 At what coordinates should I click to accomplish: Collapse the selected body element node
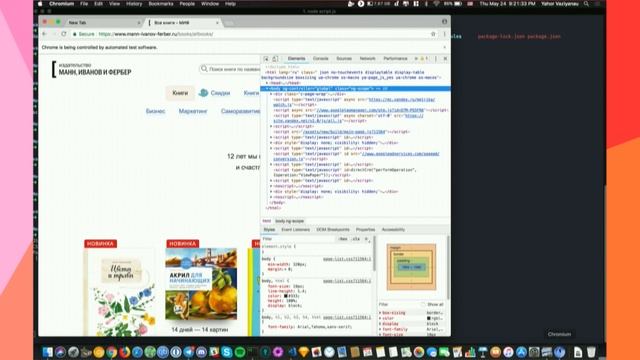click(267, 89)
